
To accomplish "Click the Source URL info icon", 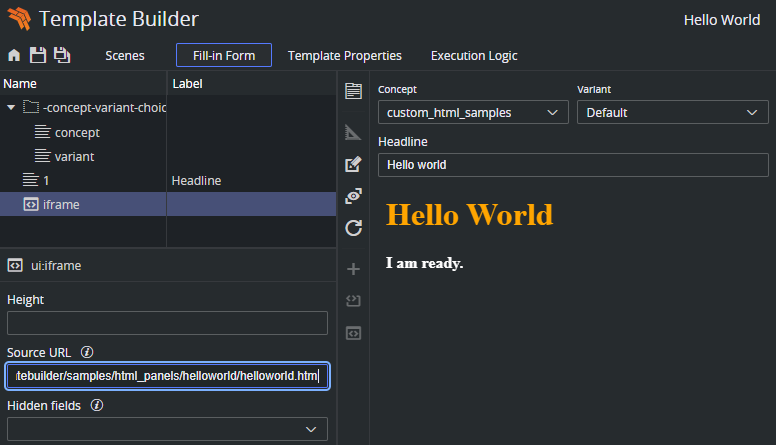I will click(87, 352).
